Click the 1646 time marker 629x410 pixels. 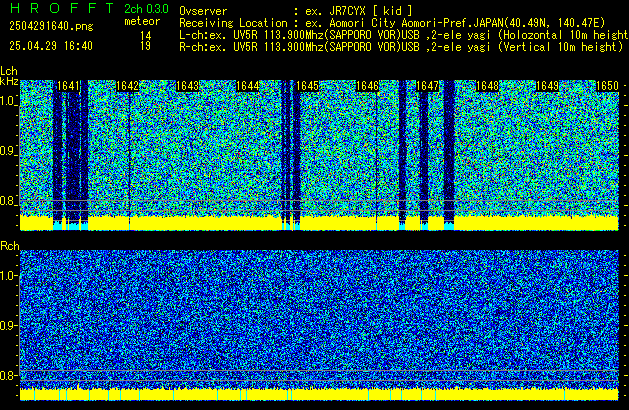point(367,86)
